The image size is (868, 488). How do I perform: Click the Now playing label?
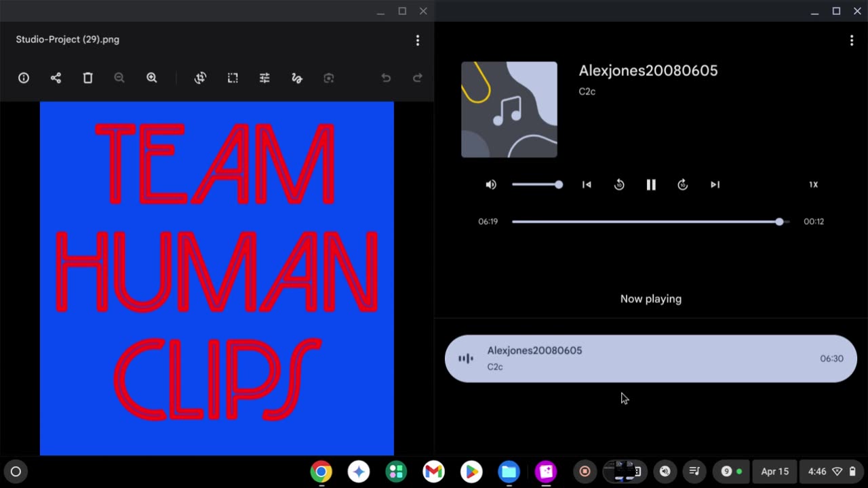point(651,299)
